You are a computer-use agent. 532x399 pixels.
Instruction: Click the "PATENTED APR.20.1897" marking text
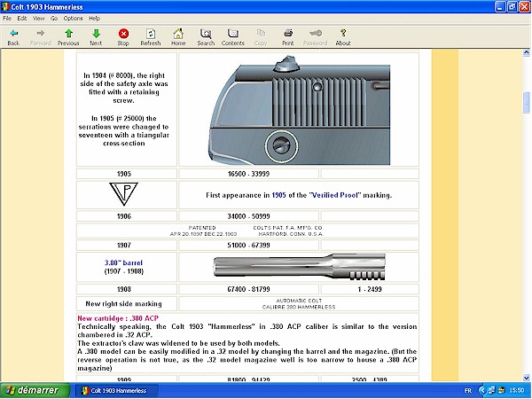(203, 231)
